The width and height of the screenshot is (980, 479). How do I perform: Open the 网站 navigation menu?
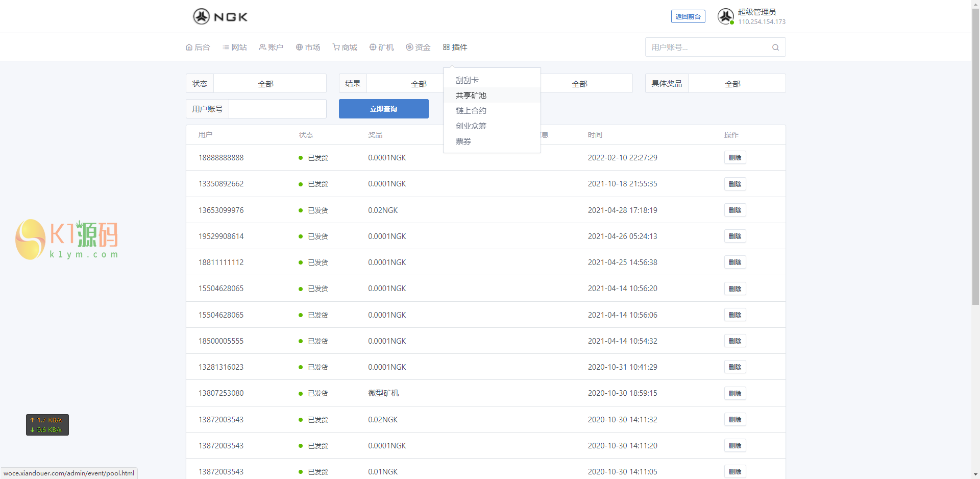[x=235, y=47]
